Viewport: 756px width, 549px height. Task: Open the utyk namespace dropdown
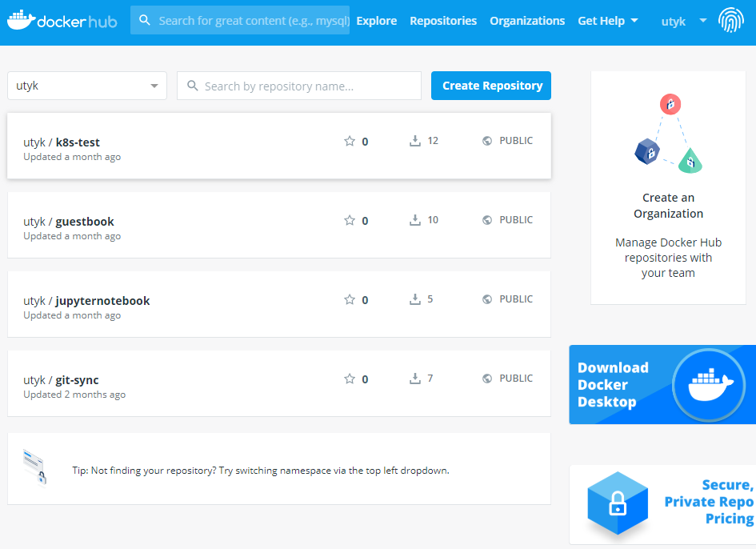tap(87, 86)
